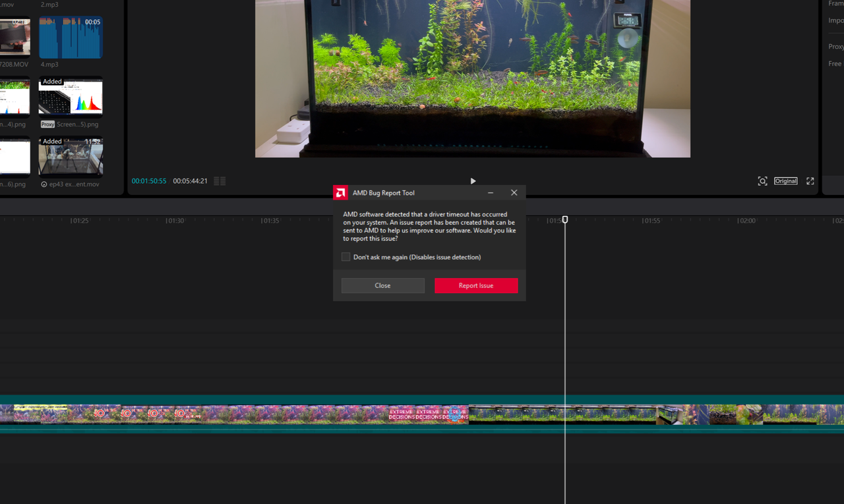The width and height of the screenshot is (844, 504).
Task: Click the AMD logo in the dialog
Action: [340, 192]
